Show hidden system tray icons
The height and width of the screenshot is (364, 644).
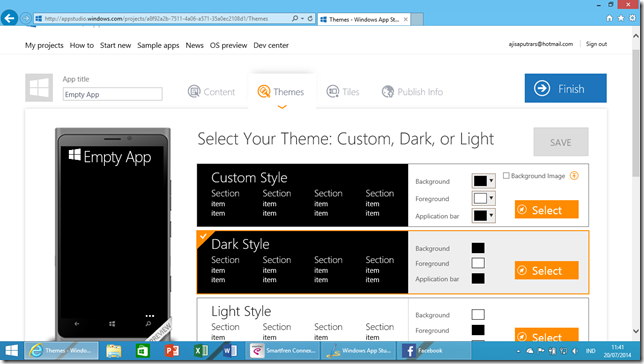[x=518, y=351]
